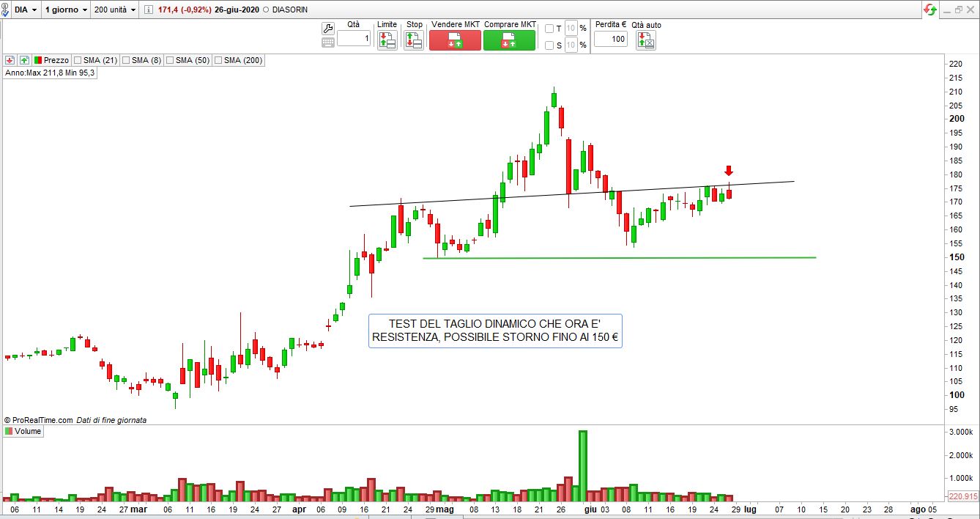980x519 pixels.
Task: Click the Limite order button
Action: [387, 40]
